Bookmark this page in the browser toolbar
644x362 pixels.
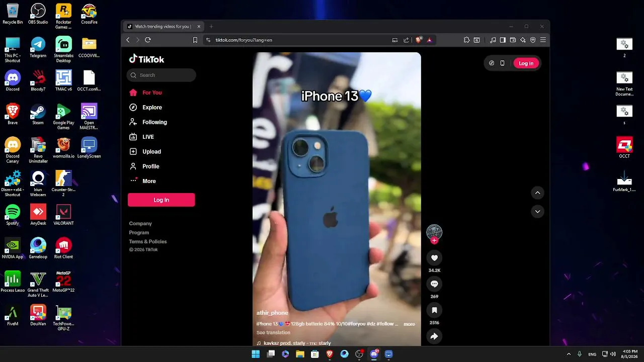click(x=195, y=40)
